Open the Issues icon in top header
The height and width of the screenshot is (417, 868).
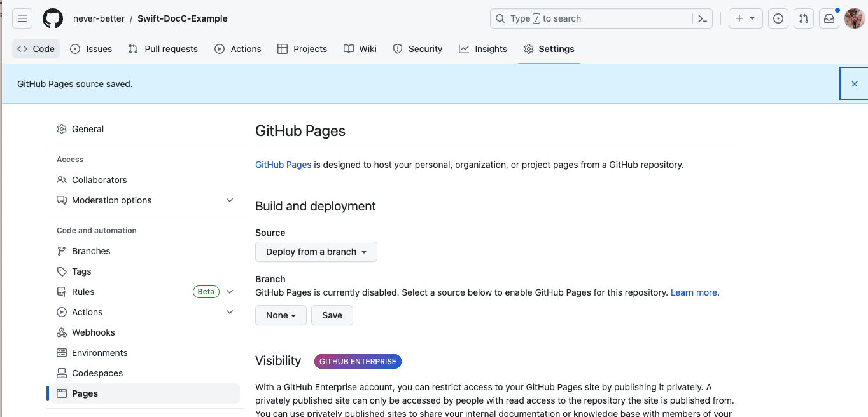pos(778,18)
